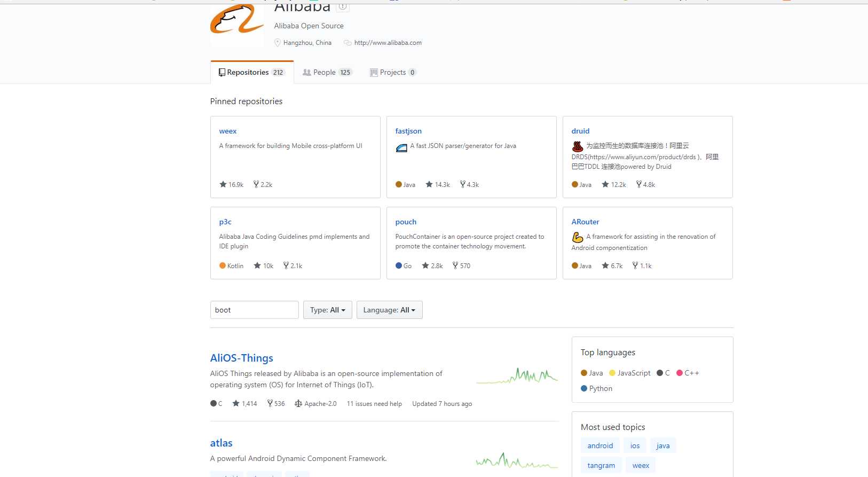Screen dimensions: 868x477
Task: Click ARouter fork count 1.1k
Action: tap(642, 265)
